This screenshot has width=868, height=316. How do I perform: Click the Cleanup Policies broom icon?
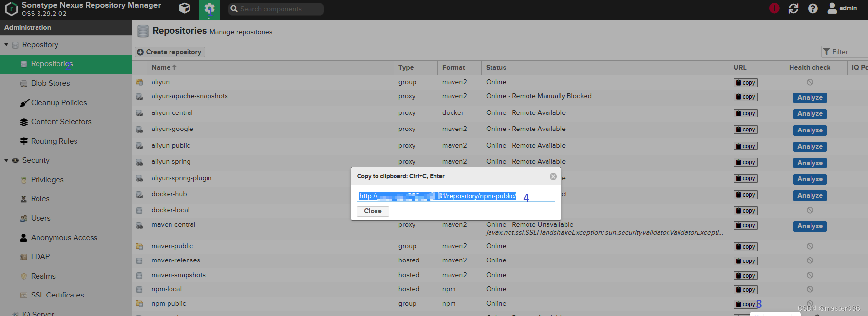coord(24,103)
